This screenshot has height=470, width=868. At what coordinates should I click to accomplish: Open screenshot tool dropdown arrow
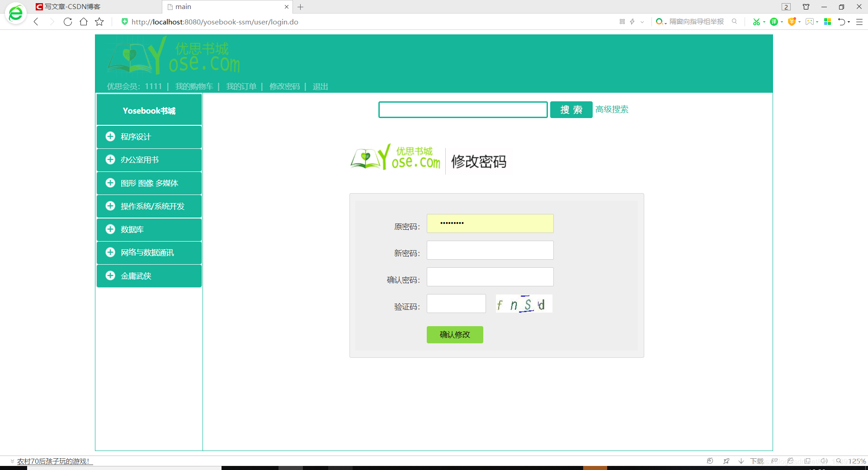pos(764,22)
